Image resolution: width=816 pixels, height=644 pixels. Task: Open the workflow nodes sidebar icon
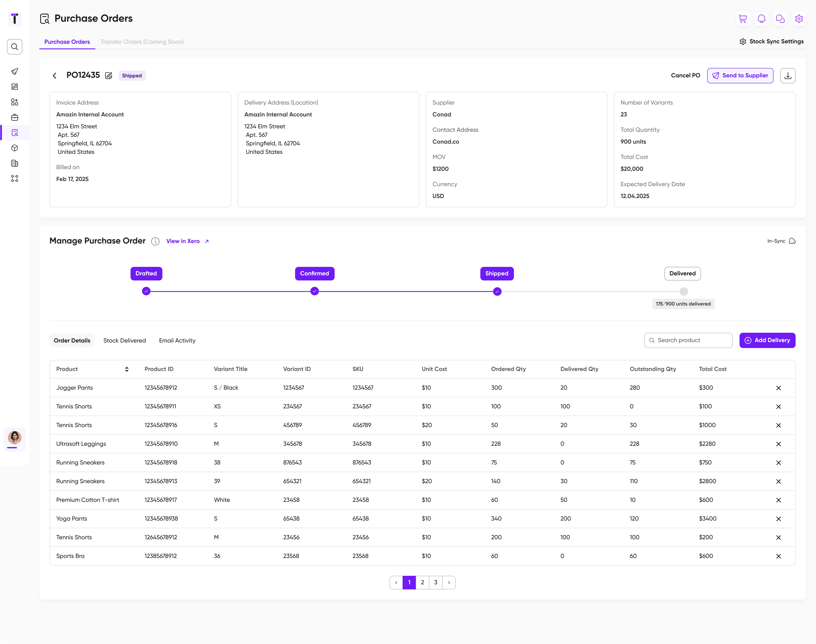point(15,178)
